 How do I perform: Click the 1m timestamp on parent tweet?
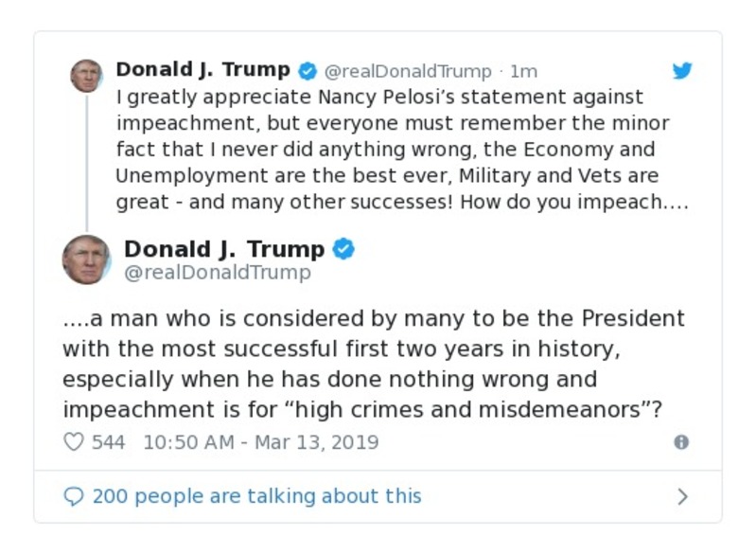coord(523,71)
